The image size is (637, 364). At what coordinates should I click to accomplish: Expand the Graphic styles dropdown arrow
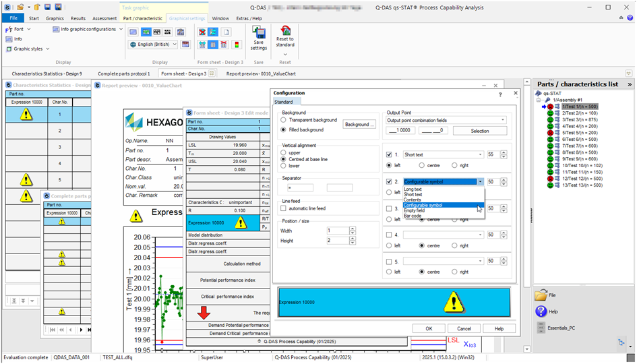click(48, 49)
